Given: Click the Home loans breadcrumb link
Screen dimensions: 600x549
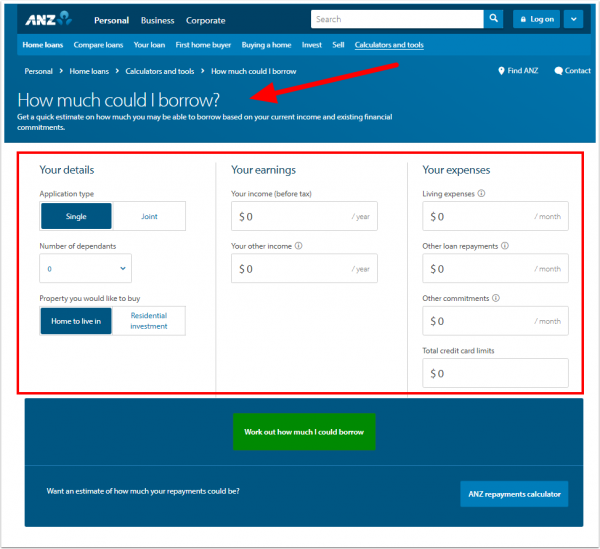Looking at the screenshot, I should tap(89, 71).
